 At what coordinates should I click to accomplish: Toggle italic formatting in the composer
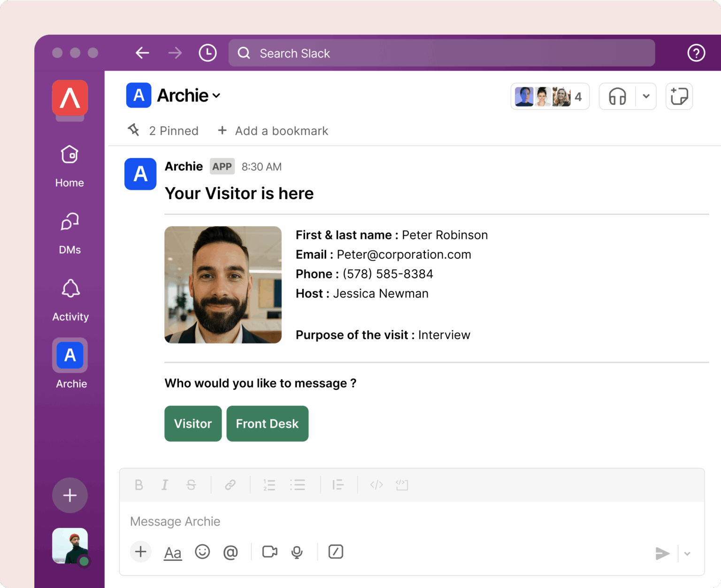165,485
